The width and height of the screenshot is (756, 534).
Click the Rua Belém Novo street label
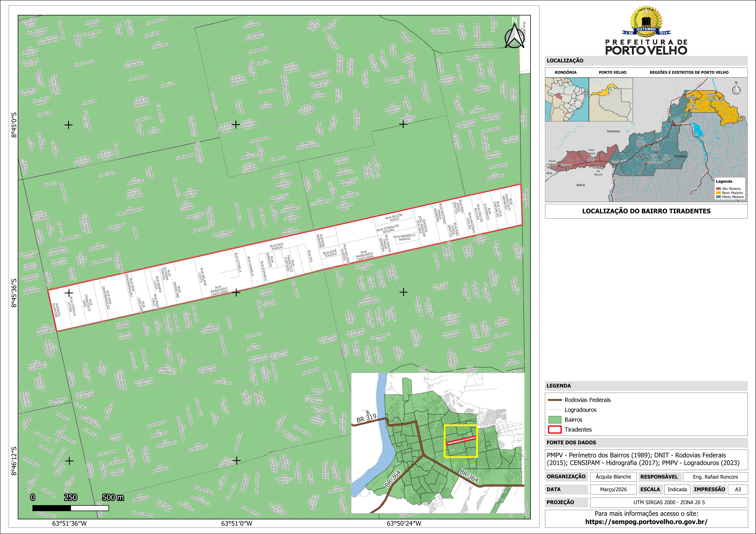click(394, 217)
